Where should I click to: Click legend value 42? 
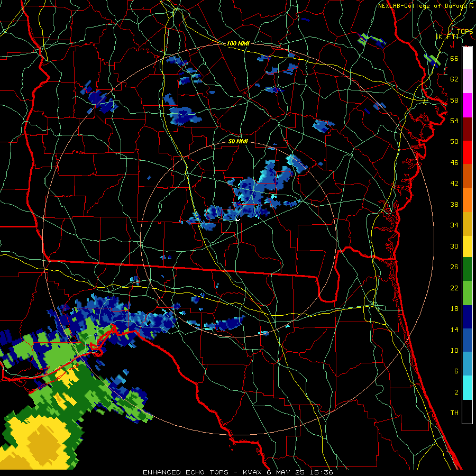pyautogui.click(x=454, y=184)
